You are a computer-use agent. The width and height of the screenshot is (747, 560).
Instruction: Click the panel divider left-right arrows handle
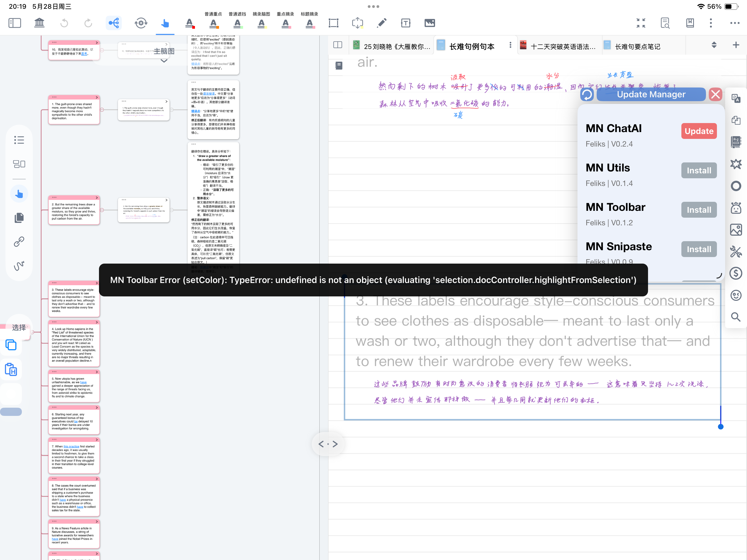coord(328,444)
